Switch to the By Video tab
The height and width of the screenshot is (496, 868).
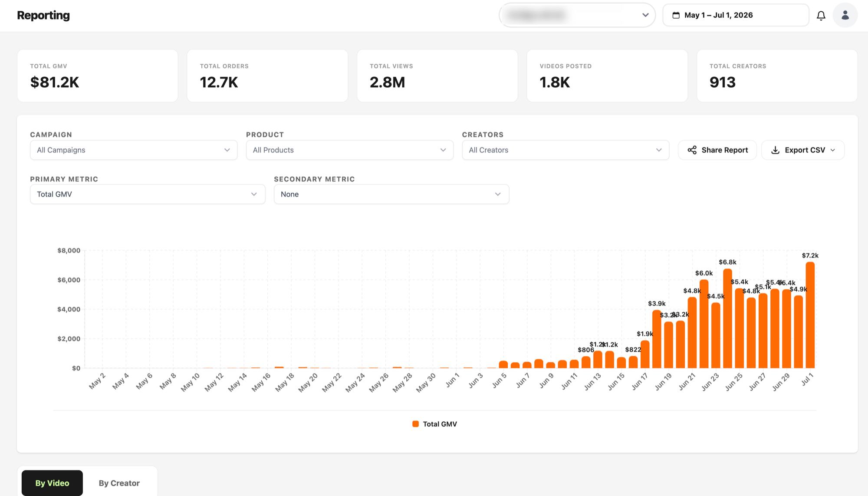click(x=52, y=483)
